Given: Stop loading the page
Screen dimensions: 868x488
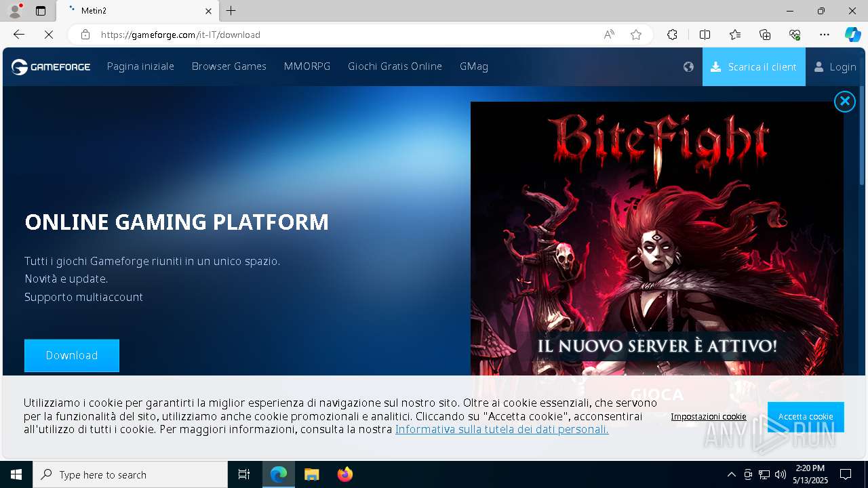Looking at the screenshot, I should (48, 35).
